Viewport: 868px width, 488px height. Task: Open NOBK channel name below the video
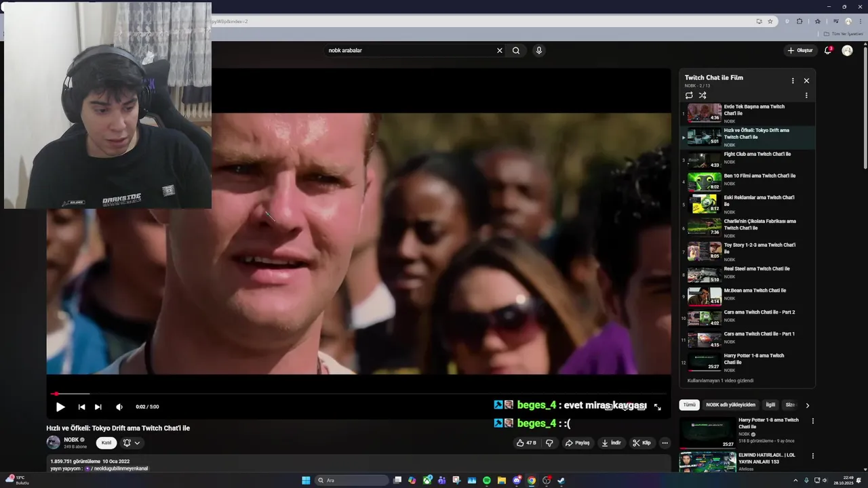click(71, 440)
